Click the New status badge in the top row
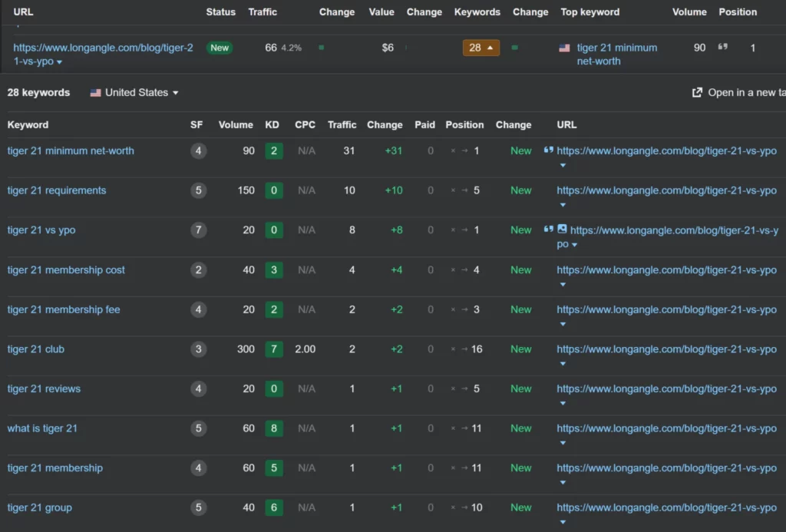This screenshot has height=532, width=786. (220, 48)
